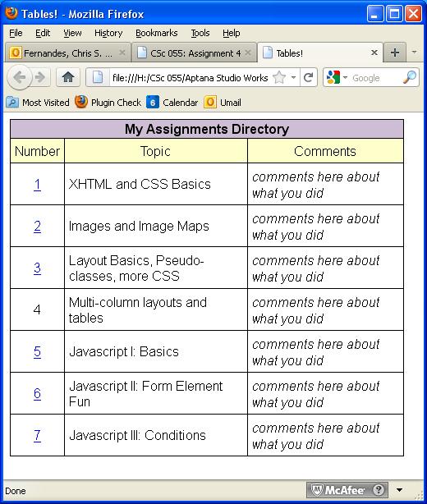
Task: Open the Plugin Check bookmark
Action: click(x=108, y=103)
